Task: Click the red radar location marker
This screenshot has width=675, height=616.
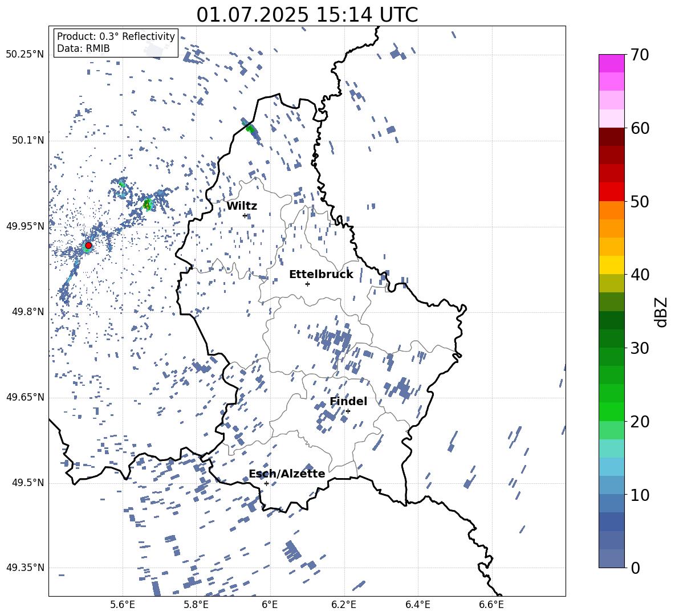Action: [x=88, y=245]
